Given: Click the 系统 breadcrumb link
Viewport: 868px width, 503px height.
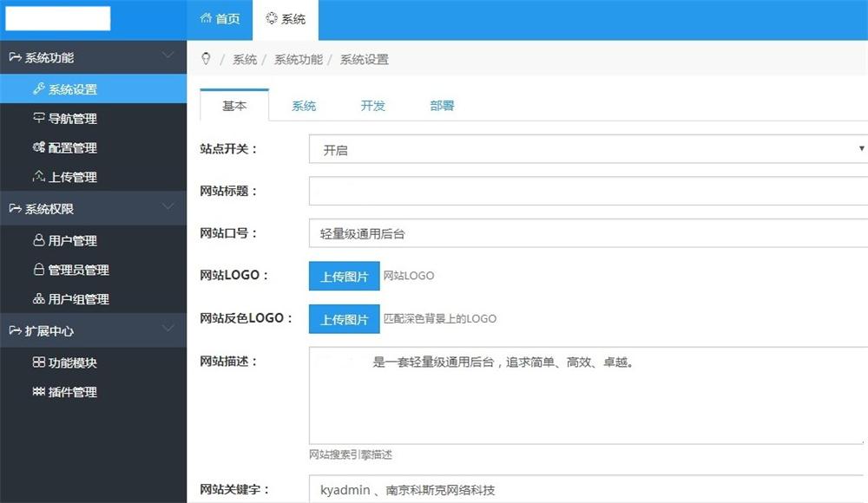Looking at the screenshot, I should click(x=245, y=59).
